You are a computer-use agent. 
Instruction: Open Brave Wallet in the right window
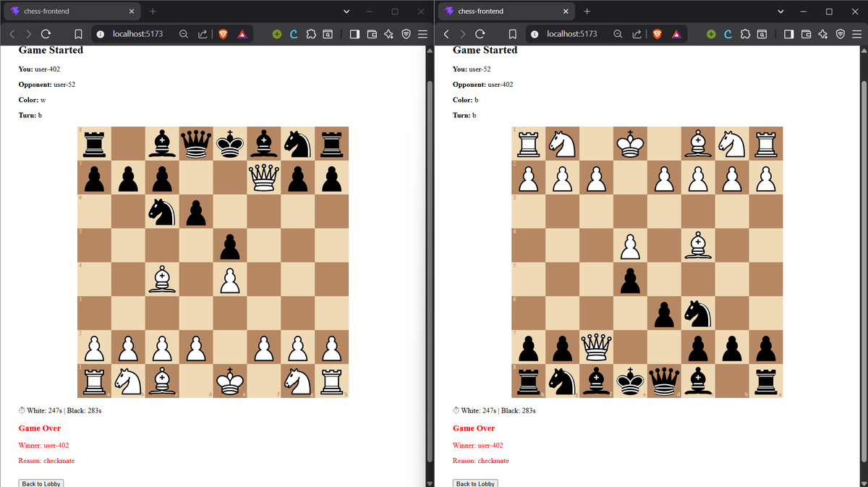[807, 34]
